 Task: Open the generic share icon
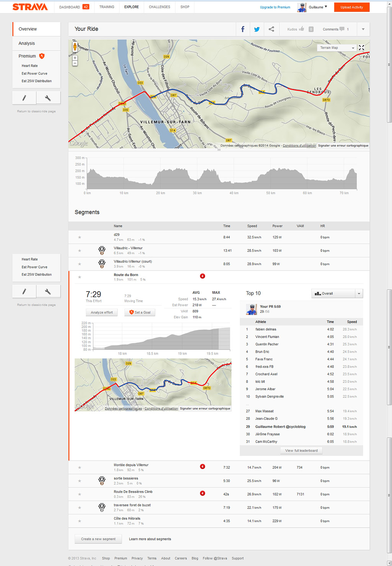click(x=271, y=29)
